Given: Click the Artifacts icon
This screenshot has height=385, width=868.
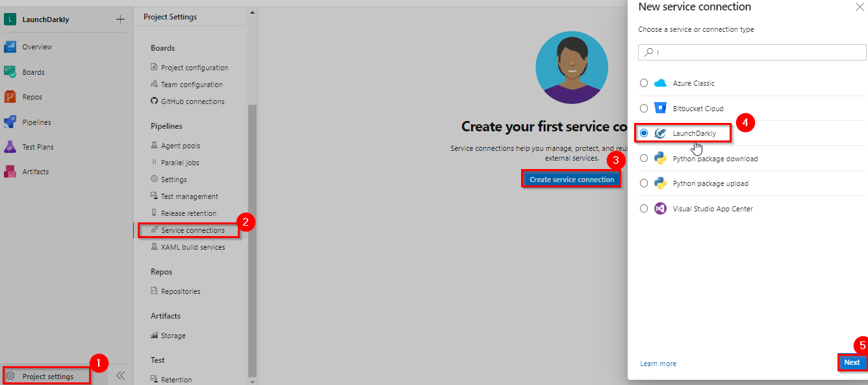Looking at the screenshot, I should tap(10, 172).
